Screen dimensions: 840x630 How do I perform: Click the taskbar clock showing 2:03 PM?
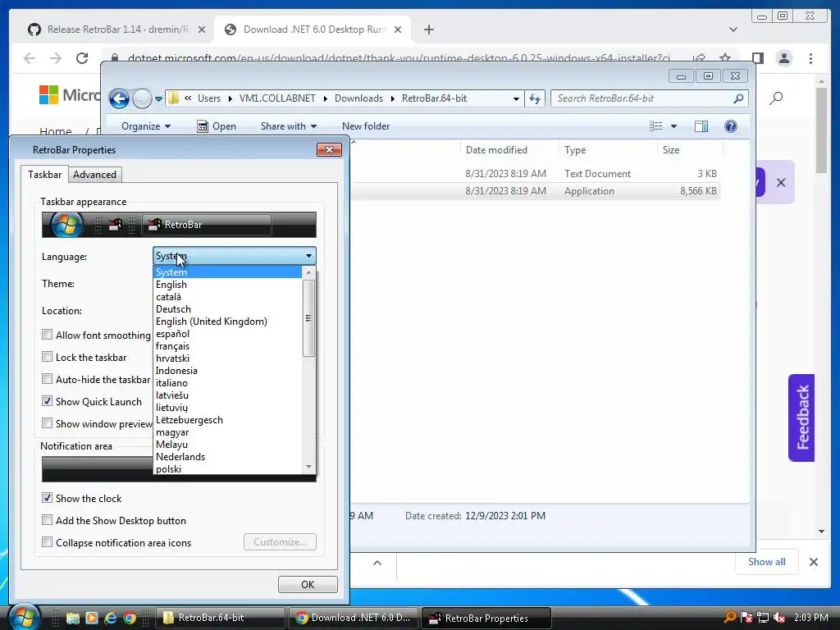coord(811,617)
